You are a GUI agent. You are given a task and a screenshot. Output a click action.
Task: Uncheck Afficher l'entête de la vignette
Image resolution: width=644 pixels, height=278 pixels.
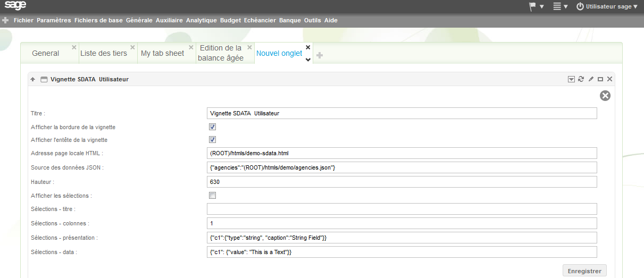tap(212, 140)
